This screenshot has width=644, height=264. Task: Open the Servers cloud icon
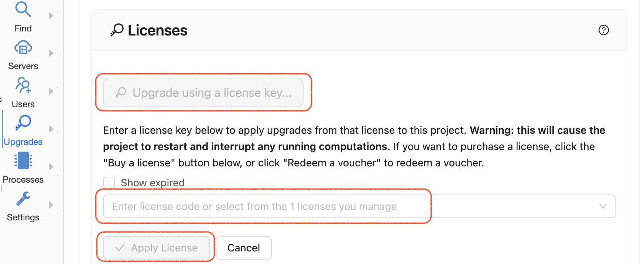23,48
